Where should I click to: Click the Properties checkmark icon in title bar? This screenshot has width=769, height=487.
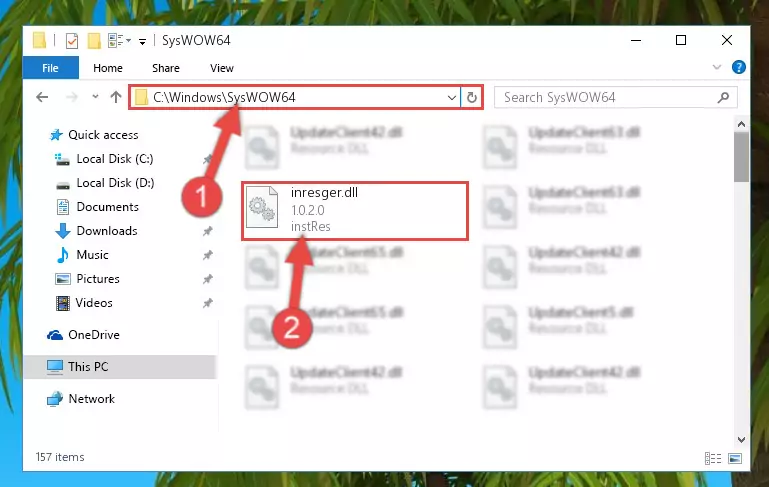point(72,41)
